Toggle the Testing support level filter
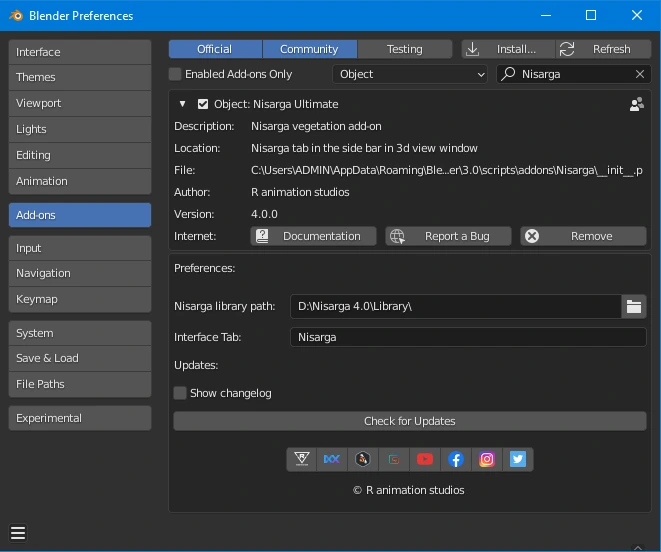 click(404, 49)
